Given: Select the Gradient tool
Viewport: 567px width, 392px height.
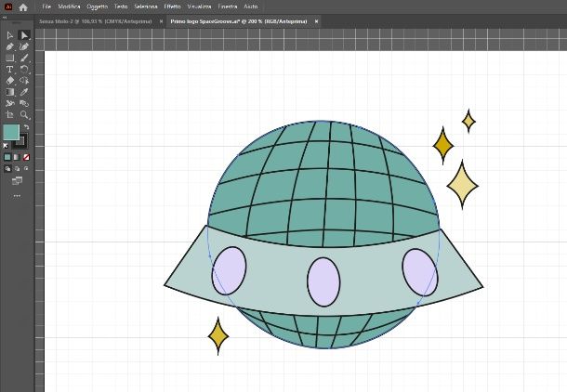Looking at the screenshot, I should coord(10,92).
